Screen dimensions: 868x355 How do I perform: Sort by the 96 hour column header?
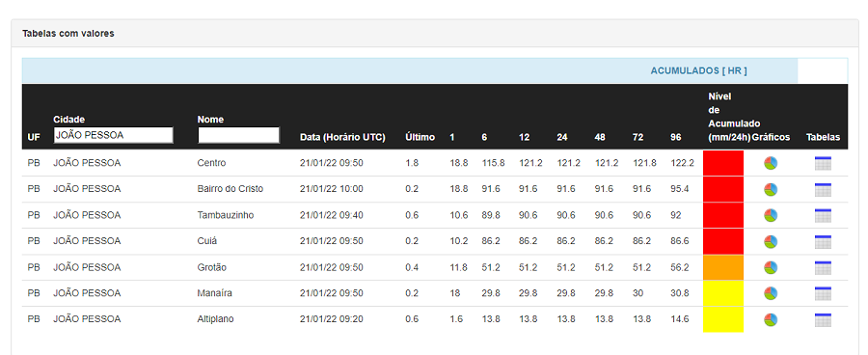[x=675, y=137]
